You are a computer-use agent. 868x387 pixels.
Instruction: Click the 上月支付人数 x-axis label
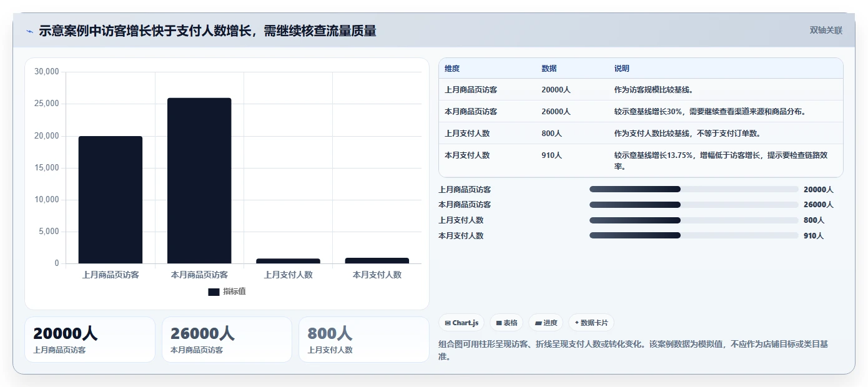coord(288,275)
